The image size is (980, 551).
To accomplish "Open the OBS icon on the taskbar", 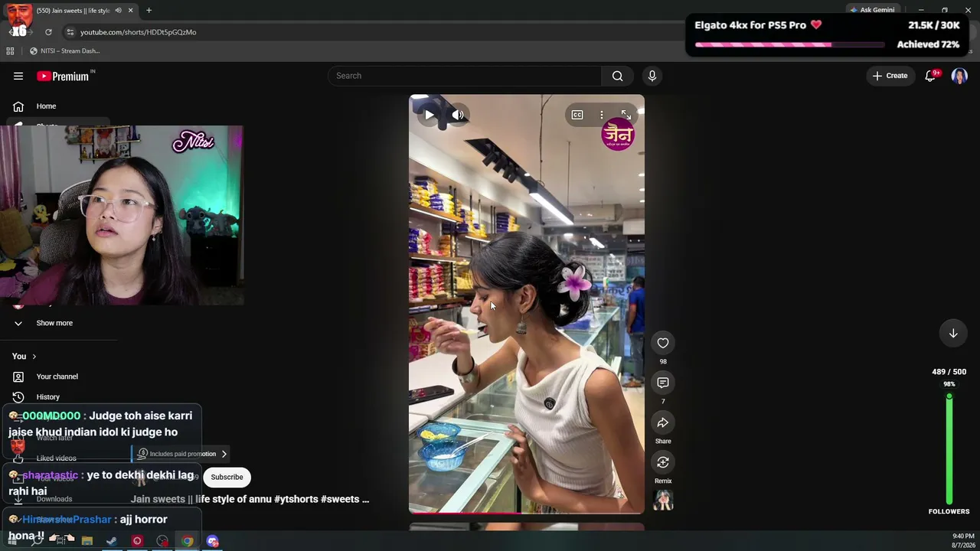I will pyautogui.click(x=162, y=541).
